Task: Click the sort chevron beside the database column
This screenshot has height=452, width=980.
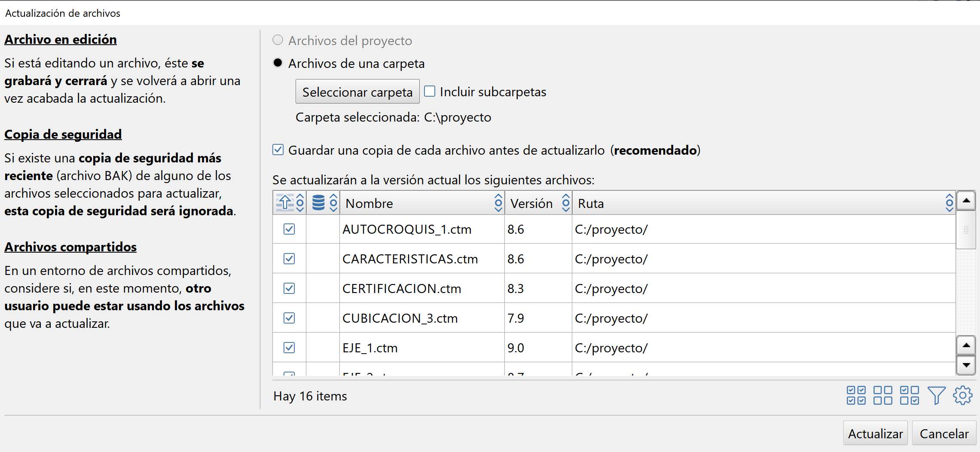Action: coord(334,202)
